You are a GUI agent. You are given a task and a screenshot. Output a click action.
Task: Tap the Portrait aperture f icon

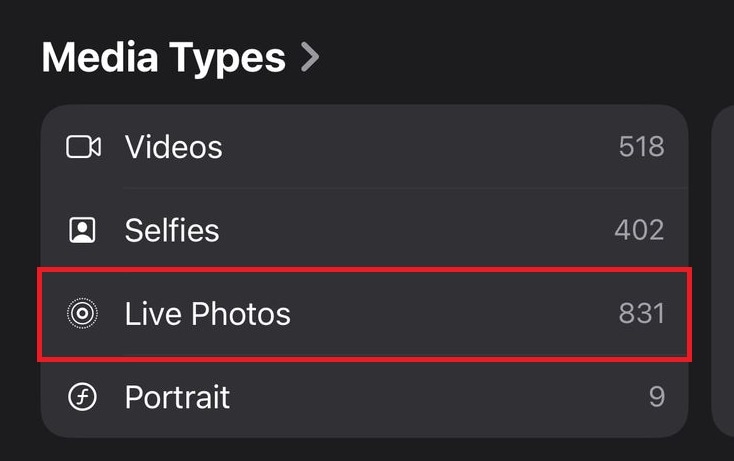82,397
